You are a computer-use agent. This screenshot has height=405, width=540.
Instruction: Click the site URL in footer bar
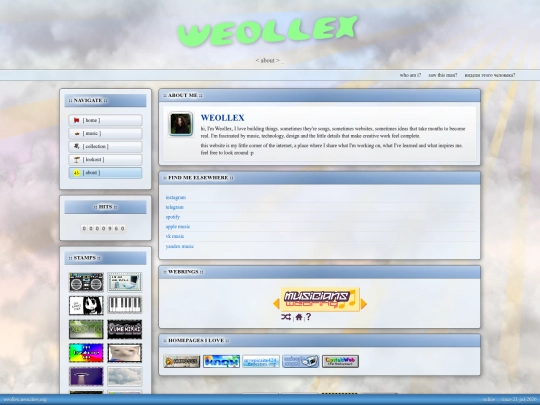click(x=25, y=399)
